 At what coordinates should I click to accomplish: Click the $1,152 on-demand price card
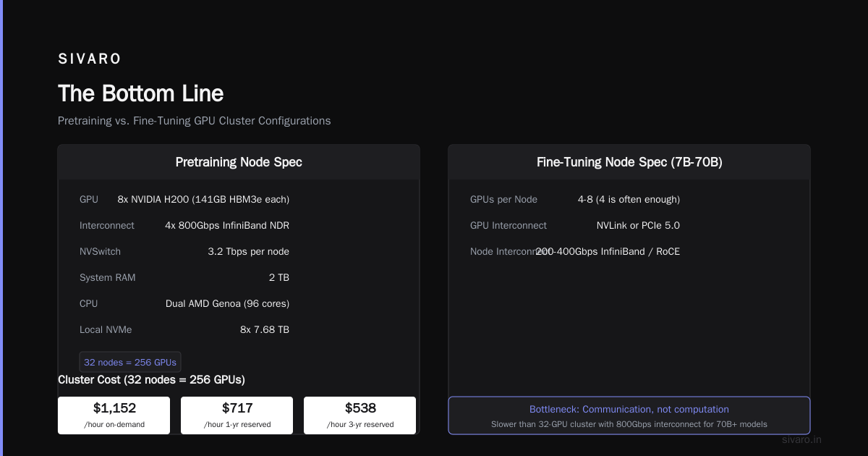pyautogui.click(x=114, y=415)
